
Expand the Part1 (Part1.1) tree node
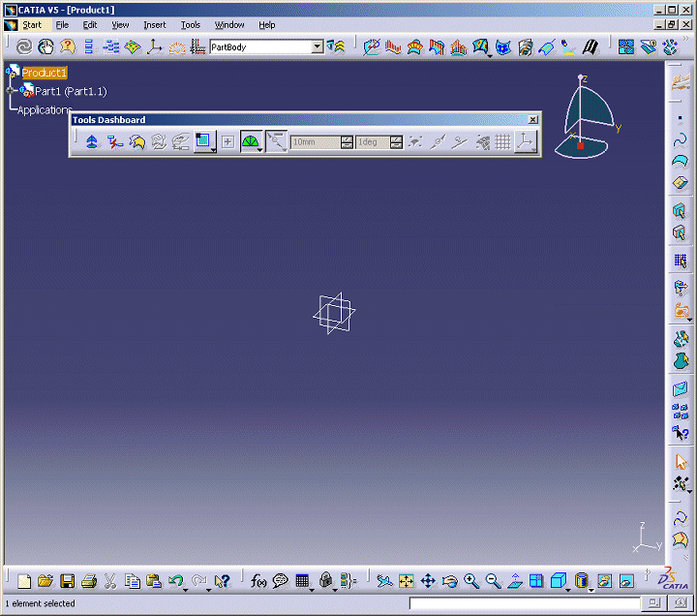click(12, 91)
